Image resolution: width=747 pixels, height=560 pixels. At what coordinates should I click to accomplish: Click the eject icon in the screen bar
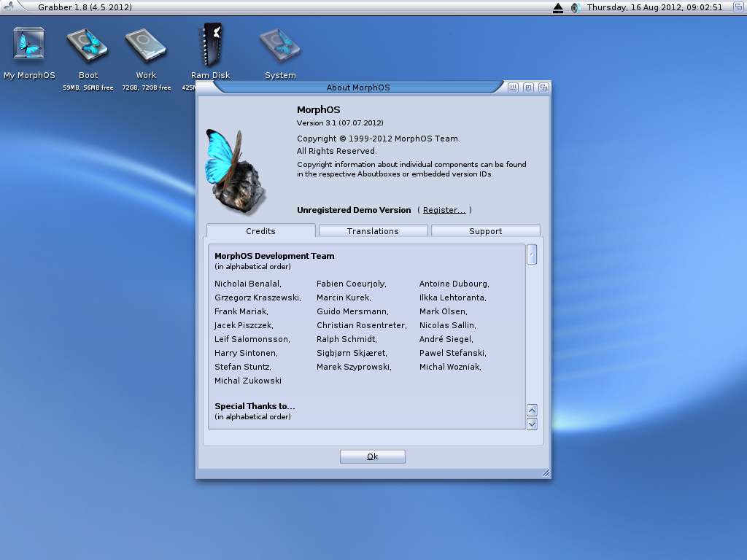558,7
